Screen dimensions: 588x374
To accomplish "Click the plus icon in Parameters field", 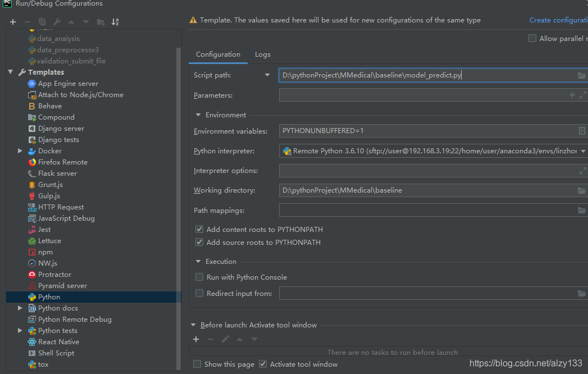I will point(572,95).
